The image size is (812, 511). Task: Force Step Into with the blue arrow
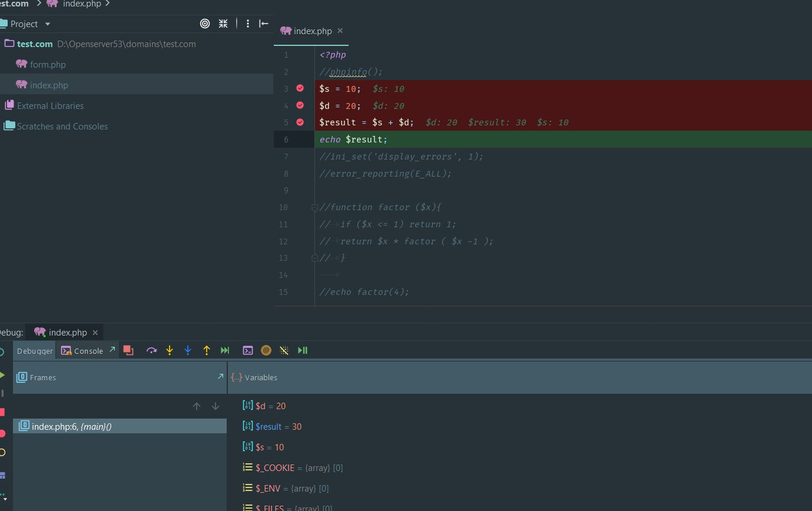[188, 350]
